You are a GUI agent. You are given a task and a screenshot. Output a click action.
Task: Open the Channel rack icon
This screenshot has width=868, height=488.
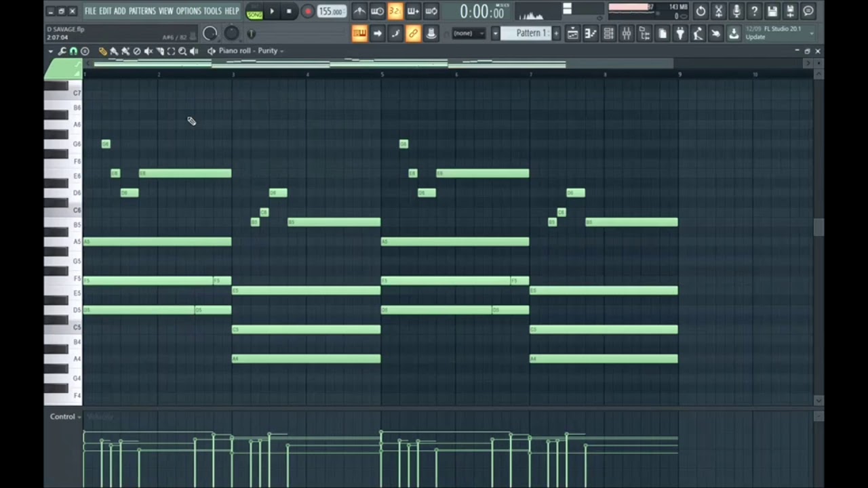point(608,33)
